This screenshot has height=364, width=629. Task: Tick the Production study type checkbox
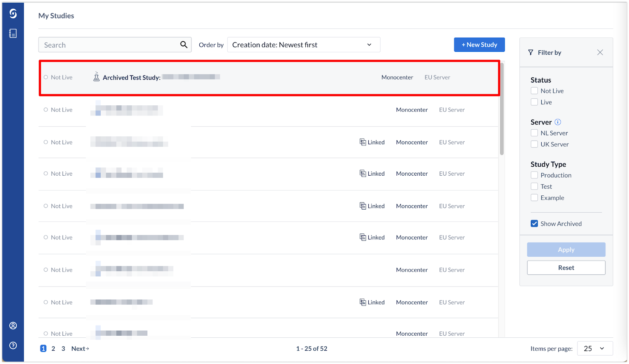coord(534,175)
